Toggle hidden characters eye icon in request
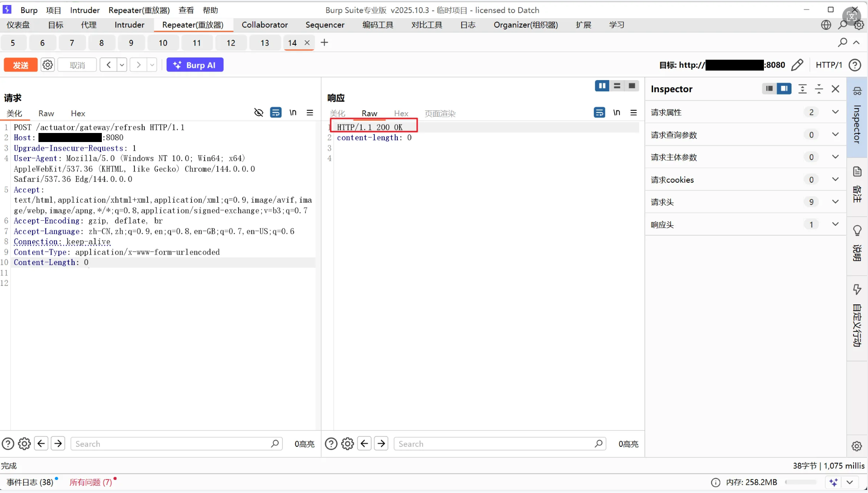Image resolution: width=868 pixels, height=493 pixels. coord(259,113)
